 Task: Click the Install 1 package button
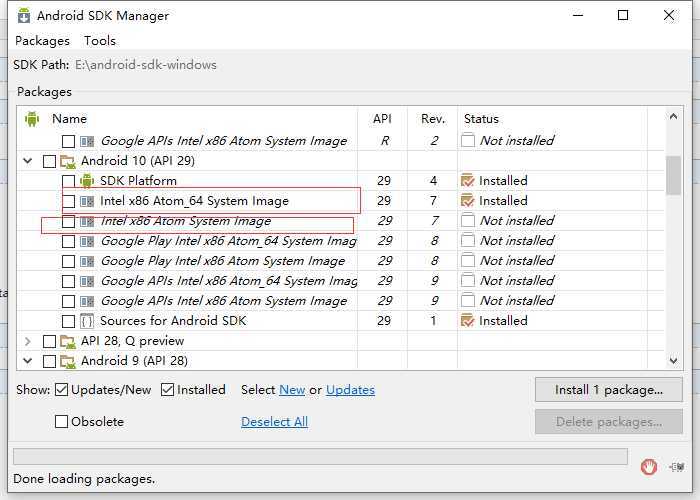[x=608, y=390]
